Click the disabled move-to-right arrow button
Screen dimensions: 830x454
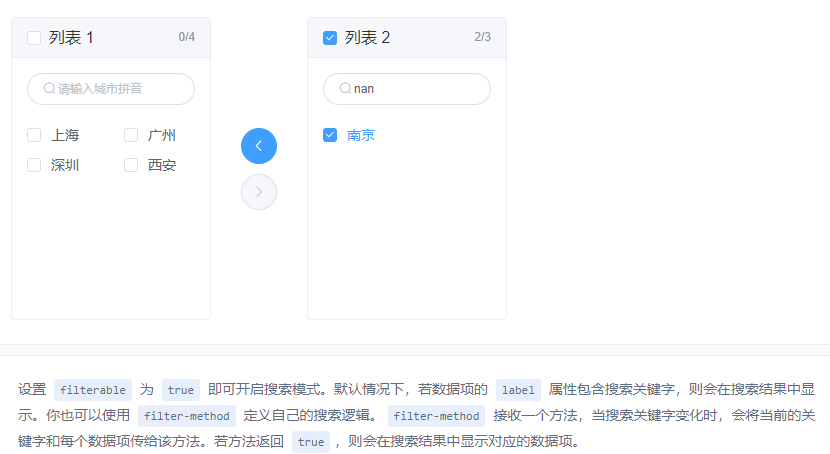pyautogui.click(x=259, y=192)
